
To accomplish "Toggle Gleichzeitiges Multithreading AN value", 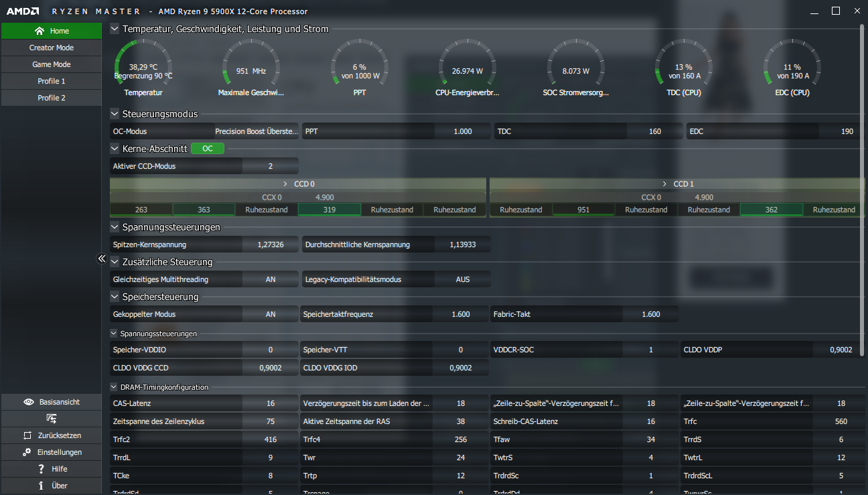I will pyautogui.click(x=271, y=279).
